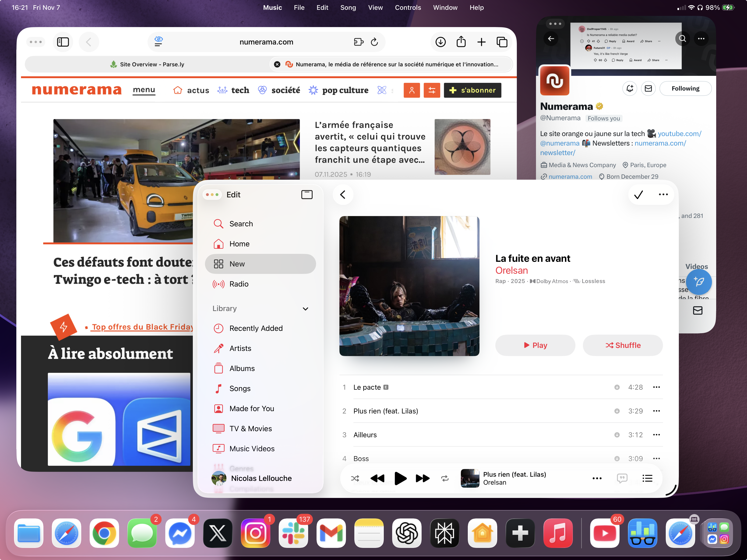Toggle the album added checkmark

click(638, 194)
